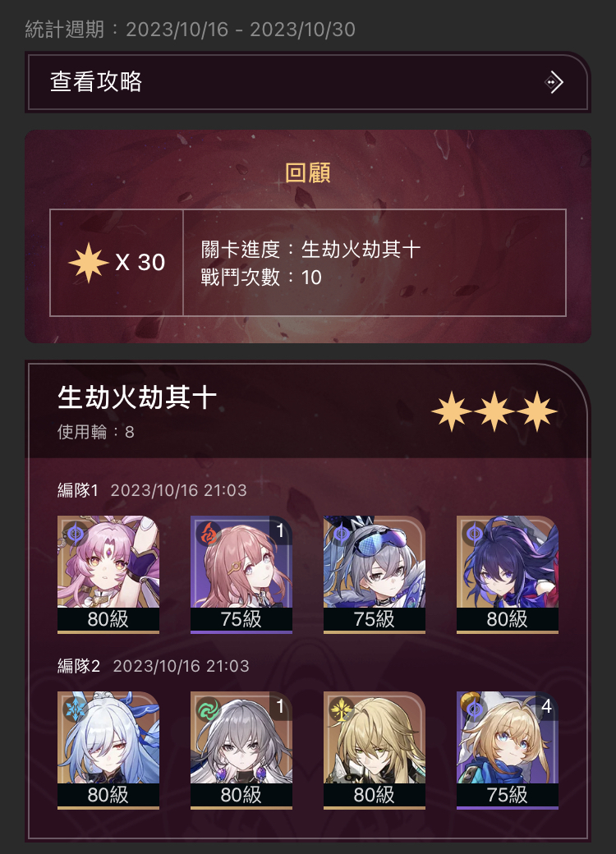This screenshot has width=616, height=854.
Task: Select the wind-element silver-haired character in 編隊2
Action: (241, 751)
